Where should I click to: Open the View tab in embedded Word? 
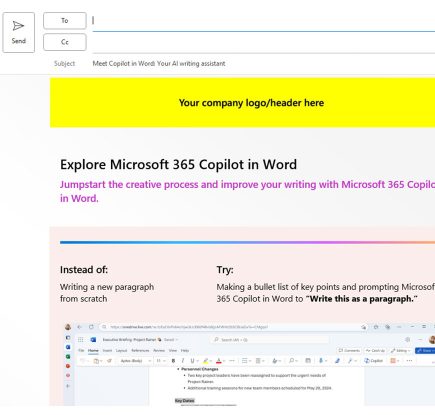click(173, 350)
